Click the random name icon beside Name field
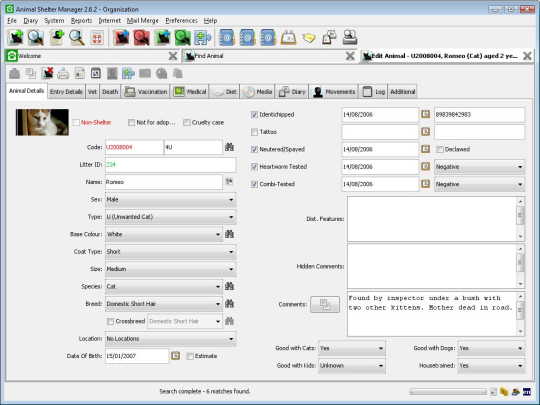This screenshot has width=540, height=405. click(x=229, y=181)
